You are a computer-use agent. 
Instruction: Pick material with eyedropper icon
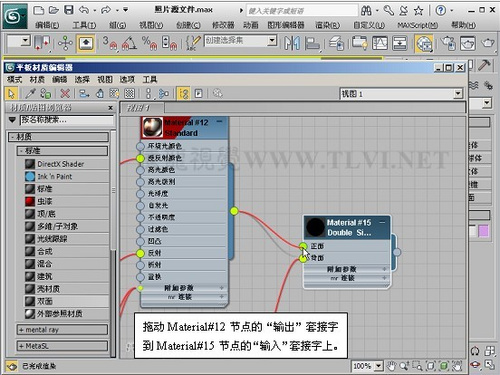pos(30,94)
